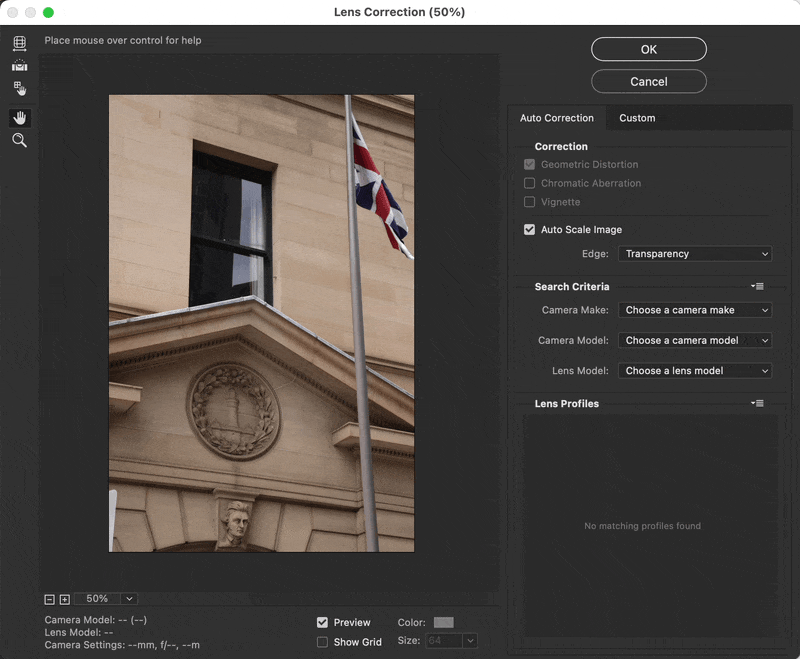
Task: Click the zoom in plus icon
Action: click(64, 599)
